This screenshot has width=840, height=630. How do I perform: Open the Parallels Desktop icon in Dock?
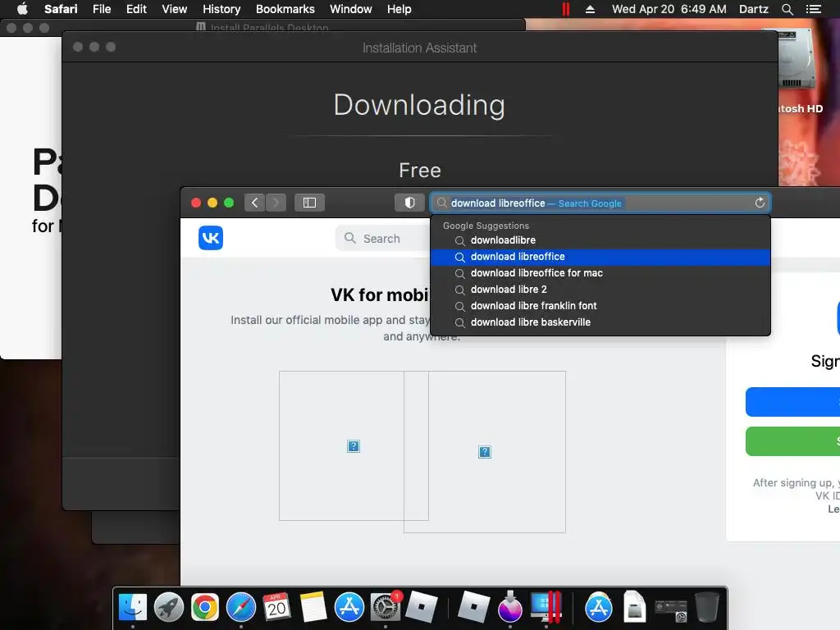point(546,608)
